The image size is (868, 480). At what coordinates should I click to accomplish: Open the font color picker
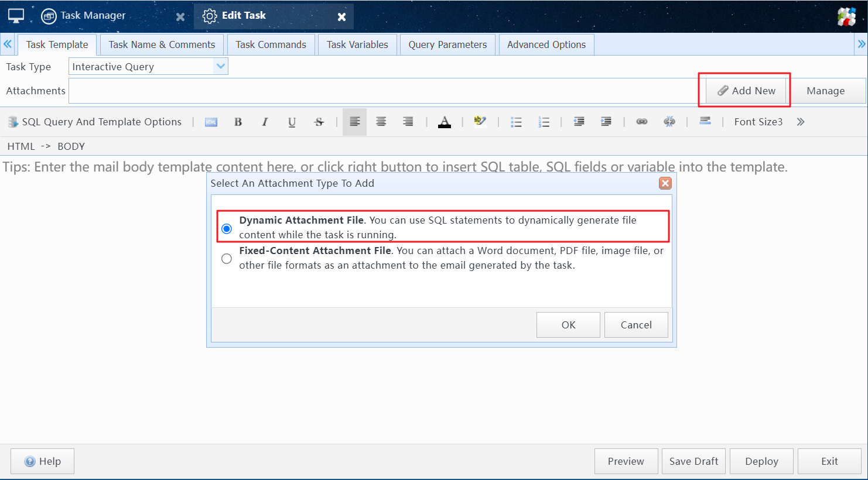tap(445, 122)
